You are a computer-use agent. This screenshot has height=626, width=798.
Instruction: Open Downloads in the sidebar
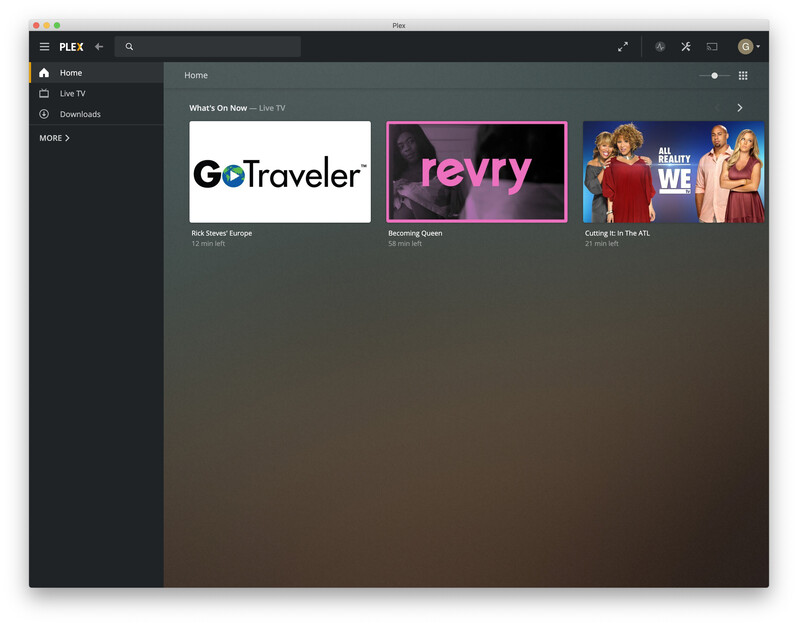tap(97, 114)
